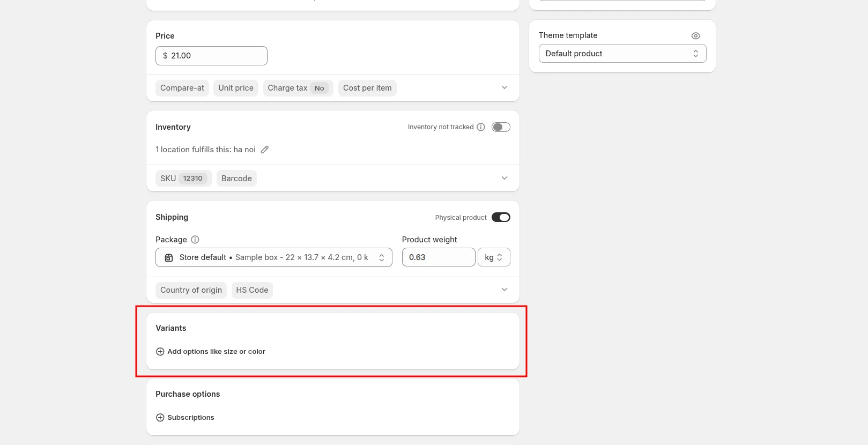Screen dimensions: 868x445
Task: Open the Default product theme dropdown
Action: click(622, 54)
